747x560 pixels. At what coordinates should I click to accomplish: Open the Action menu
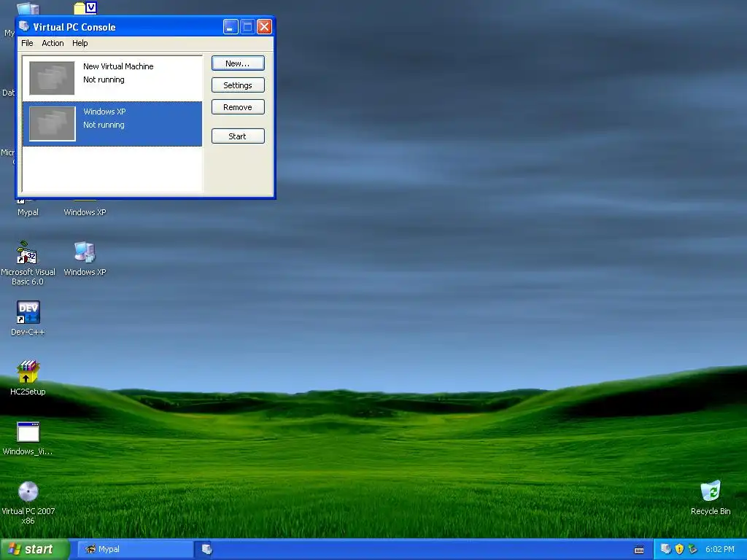pos(53,43)
